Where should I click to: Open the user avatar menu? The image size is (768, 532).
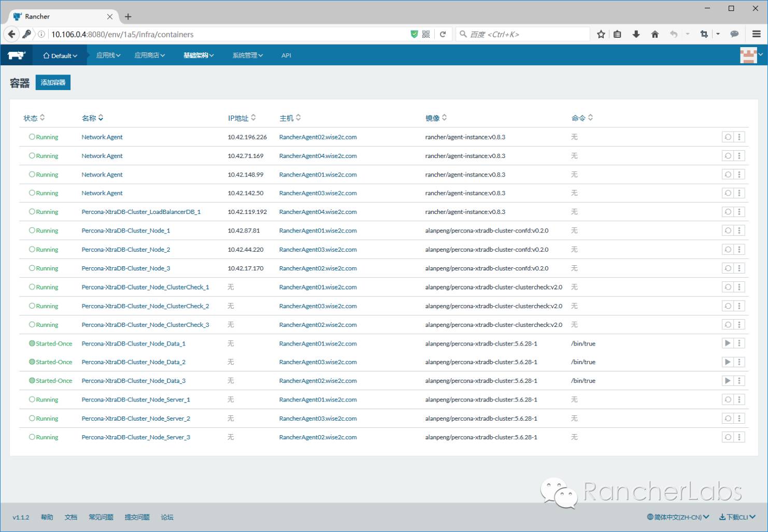[x=751, y=55]
